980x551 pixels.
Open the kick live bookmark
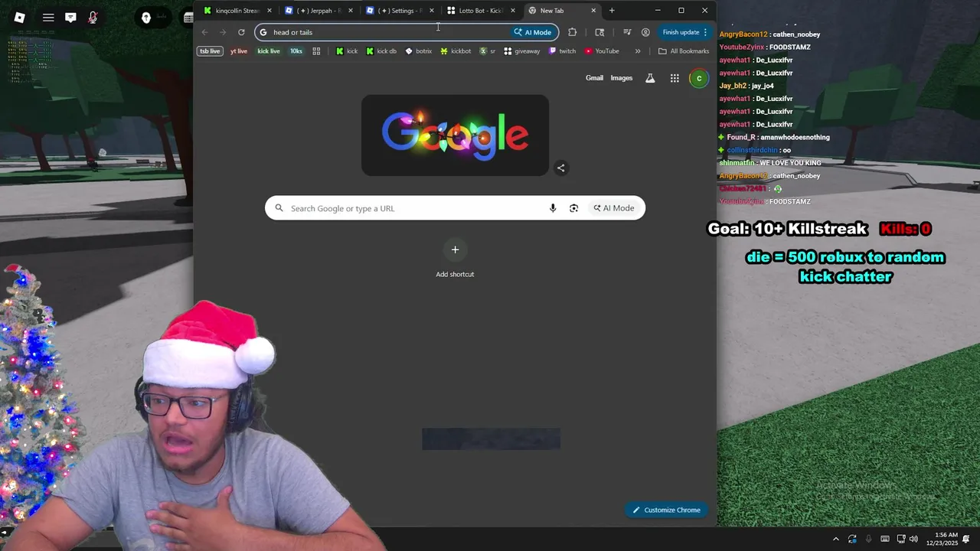(269, 51)
